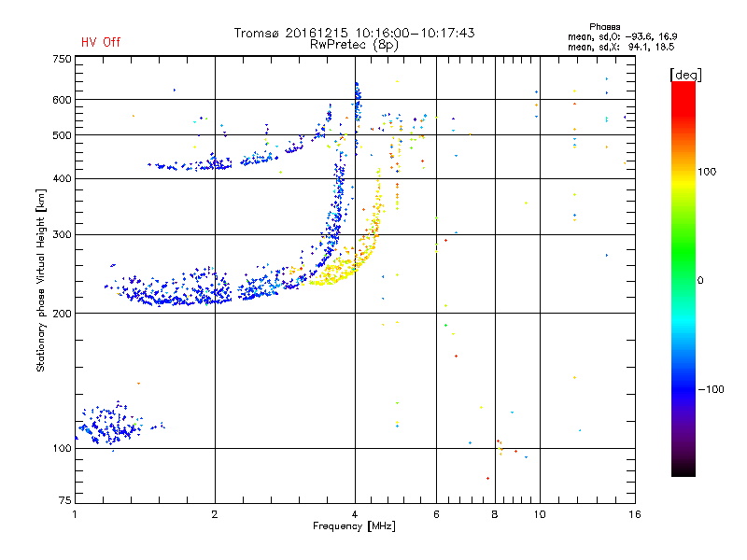This screenshot has height=560, width=747.
Task: Click the red 'HV Off' label
Action: [x=101, y=42]
